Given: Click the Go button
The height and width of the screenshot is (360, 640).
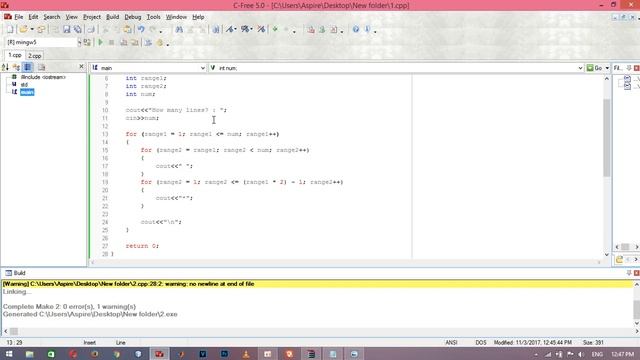Looking at the screenshot, I should pyautogui.click(x=595, y=68).
